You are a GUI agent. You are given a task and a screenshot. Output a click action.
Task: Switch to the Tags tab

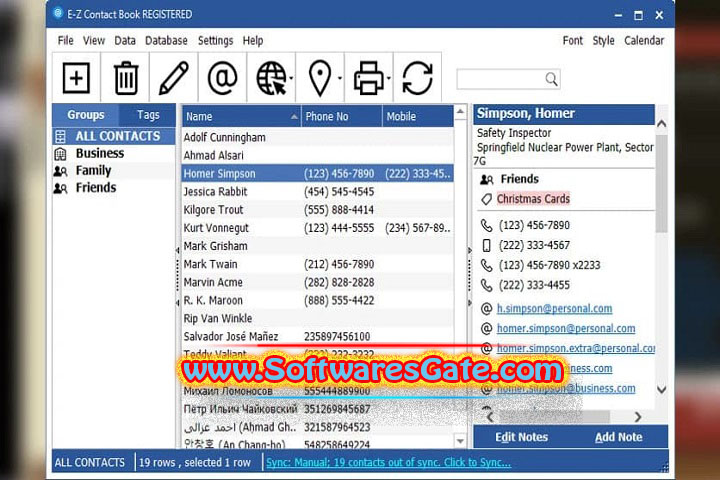pyautogui.click(x=148, y=115)
